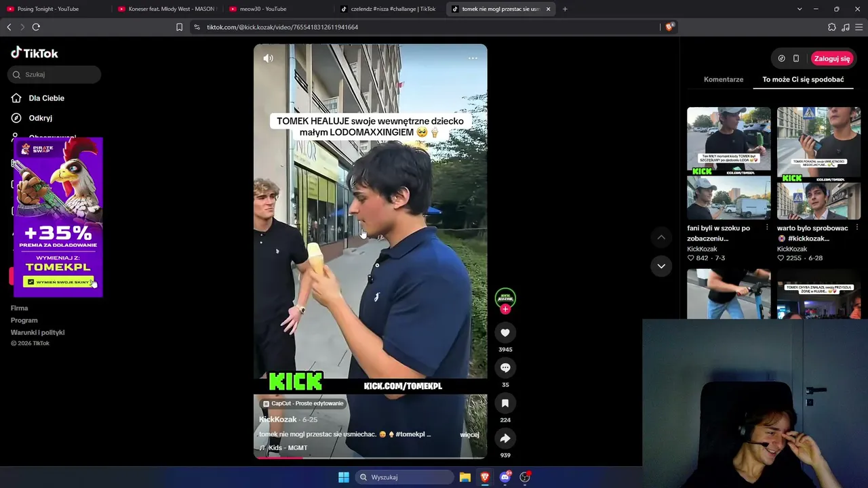Open the 'warto bylo sprobowac' recommended video
This screenshot has width=868, height=488.
tap(818, 163)
